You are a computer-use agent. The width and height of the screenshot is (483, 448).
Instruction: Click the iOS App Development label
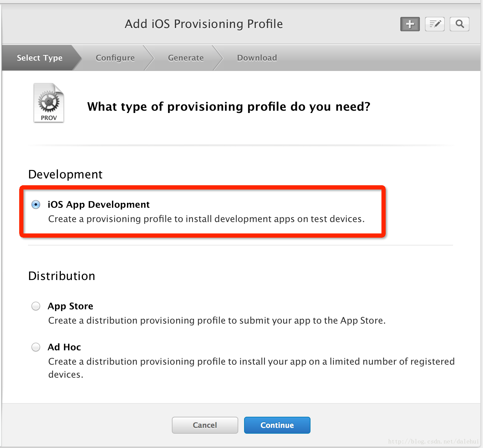pyautogui.click(x=99, y=204)
